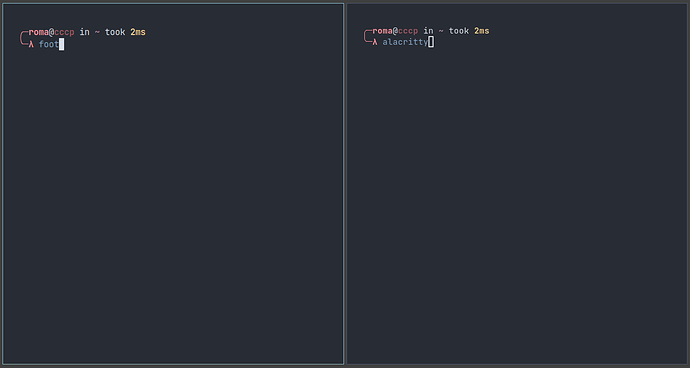Click hostname 'cccp' in the right terminal
Viewport: 690px width, 368px height.
[x=408, y=31]
